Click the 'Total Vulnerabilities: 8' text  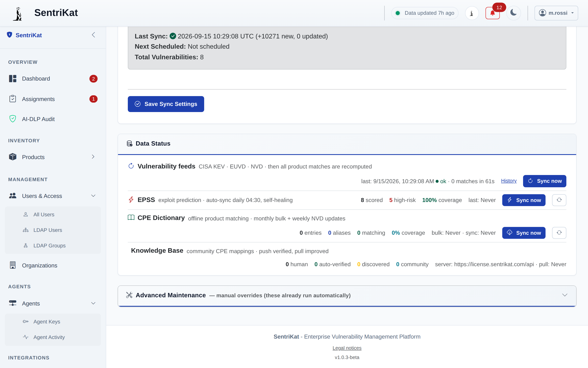169,57
